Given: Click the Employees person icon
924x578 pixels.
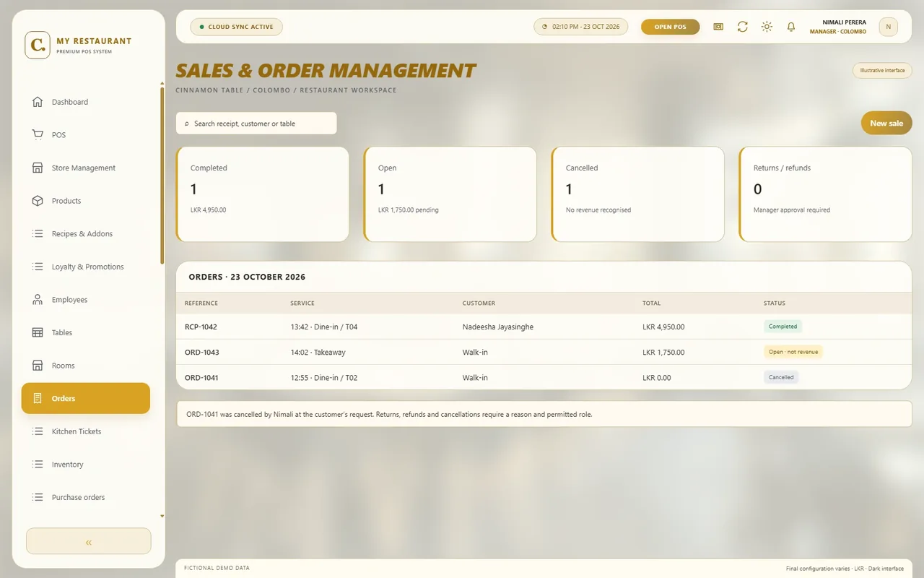Looking at the screenshot, I should pos(38,300).
